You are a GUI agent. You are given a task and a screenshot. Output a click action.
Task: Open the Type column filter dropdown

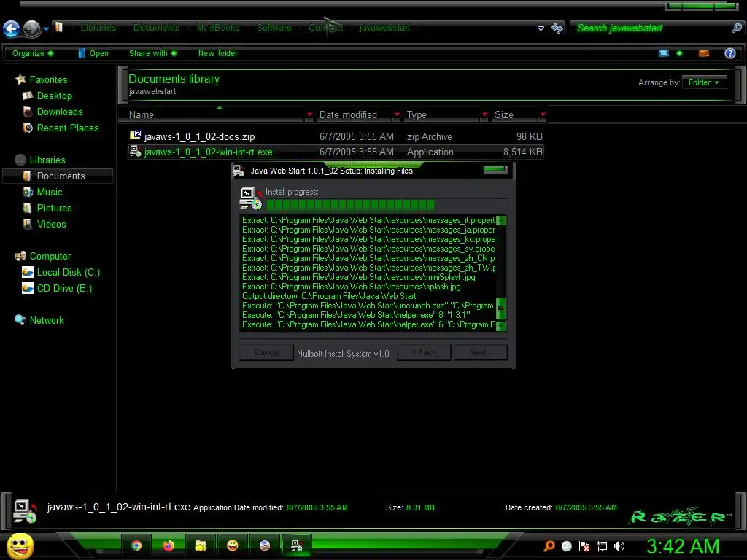(484, 114)
